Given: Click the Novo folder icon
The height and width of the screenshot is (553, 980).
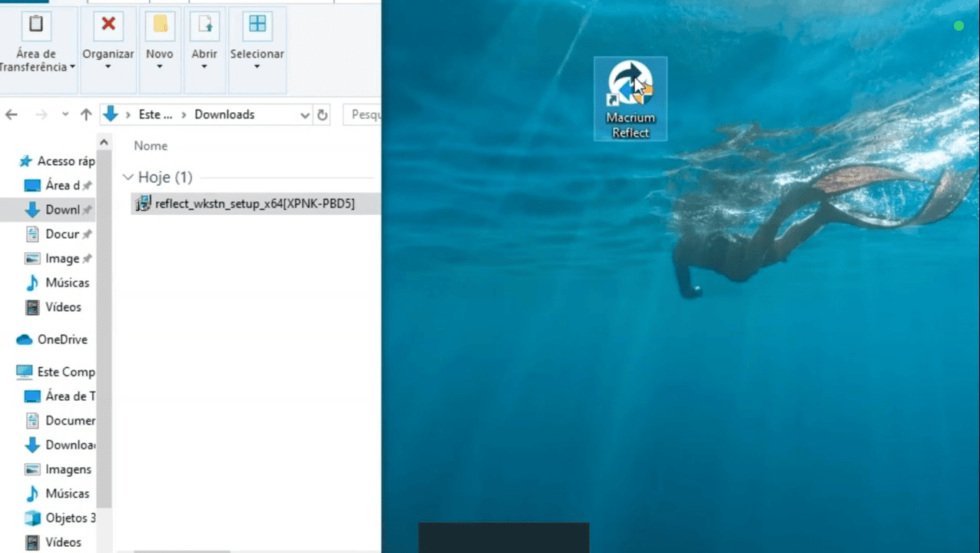Looking at the screenshot, I should [160, 25].
